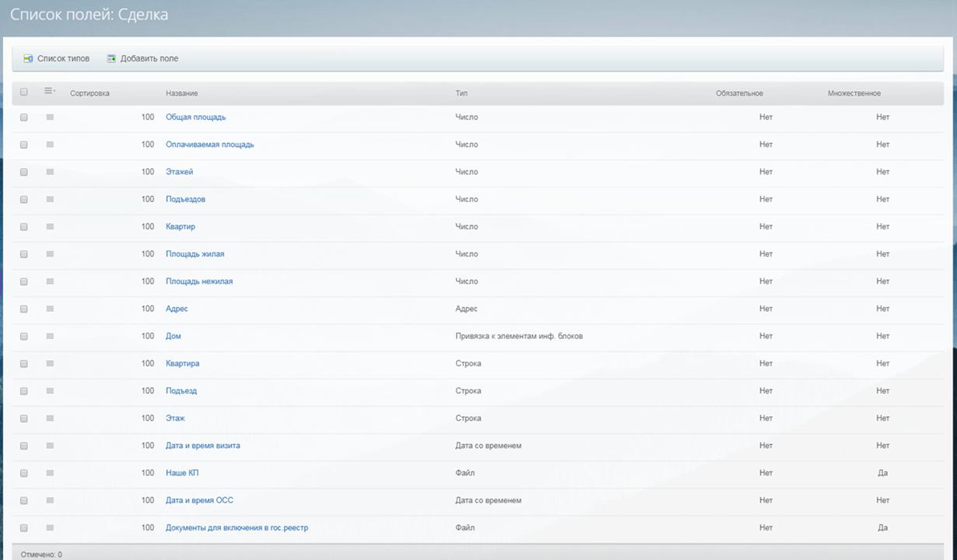This screenshot has height=560, width=957.
Task: Open the Общая площадь field link
Action: 196,117
